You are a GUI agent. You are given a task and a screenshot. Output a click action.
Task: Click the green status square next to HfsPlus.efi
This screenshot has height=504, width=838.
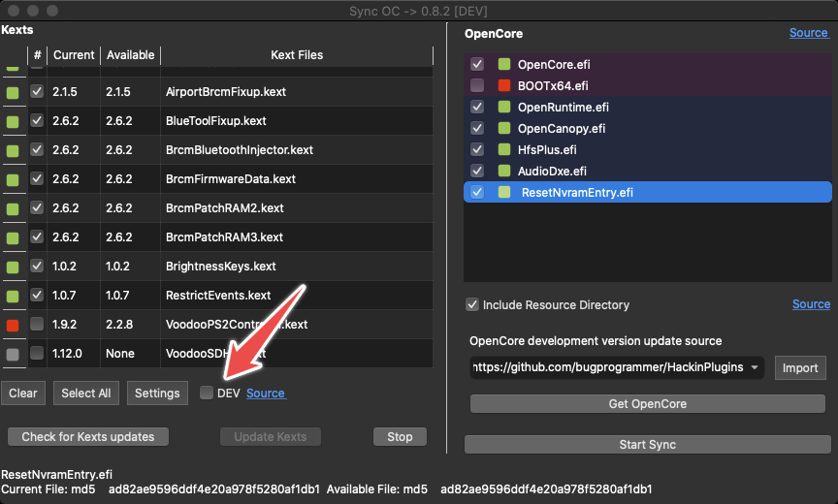tap(504, 150)
